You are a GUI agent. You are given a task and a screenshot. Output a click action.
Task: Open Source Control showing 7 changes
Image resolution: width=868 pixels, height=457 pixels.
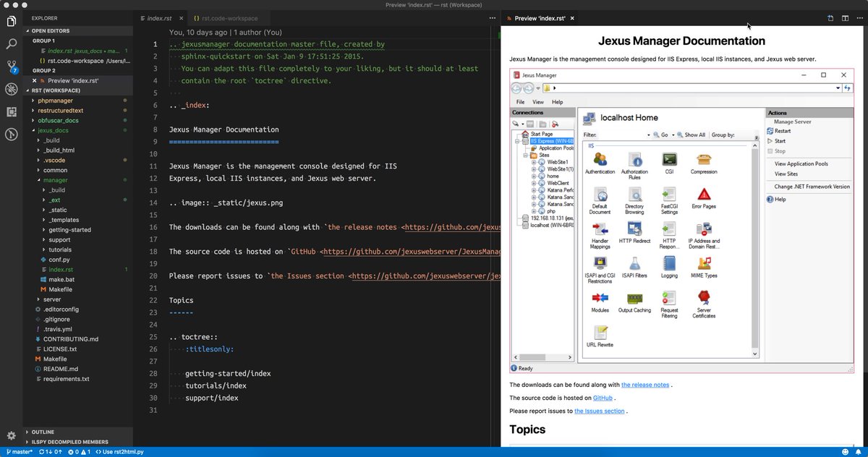[11, 68]
